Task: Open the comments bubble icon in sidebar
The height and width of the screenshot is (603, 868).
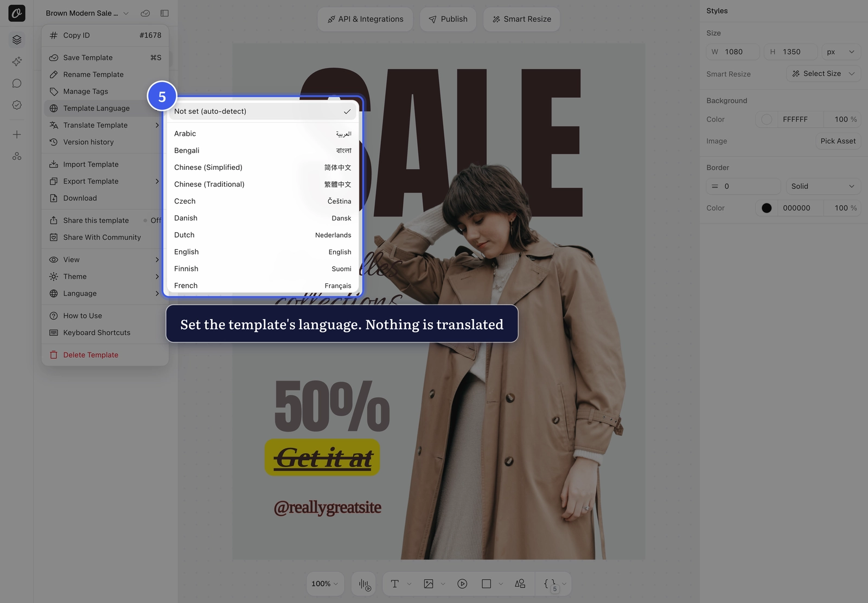Action: pos(17,83)
